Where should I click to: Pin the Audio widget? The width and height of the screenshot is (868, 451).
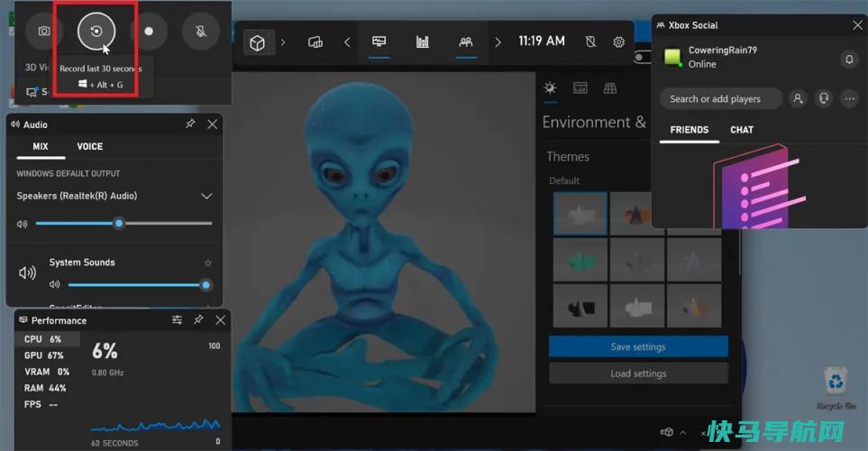[x=190, y=124]
